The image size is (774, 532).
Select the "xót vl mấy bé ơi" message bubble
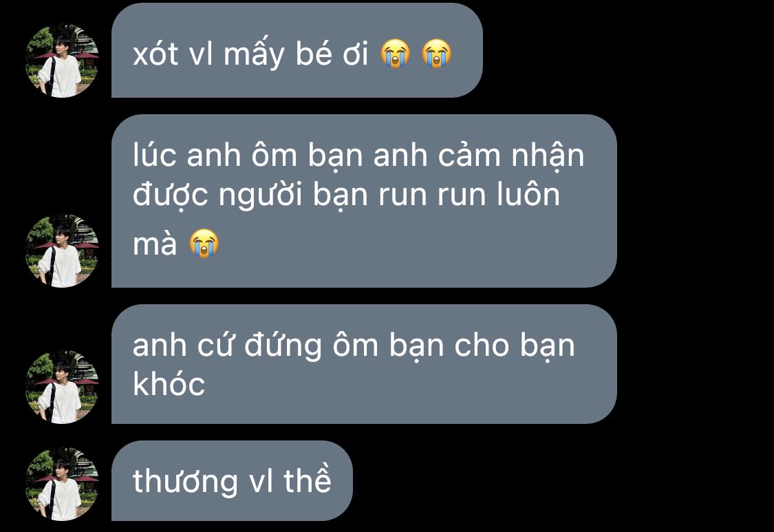297,50
